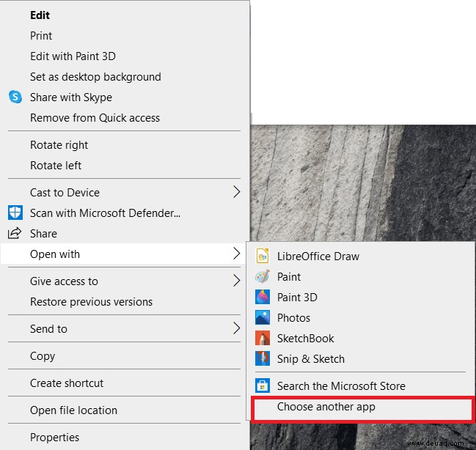Click the Share arrow icon
This screenshot has width=476, height=450.
[15, 233]
